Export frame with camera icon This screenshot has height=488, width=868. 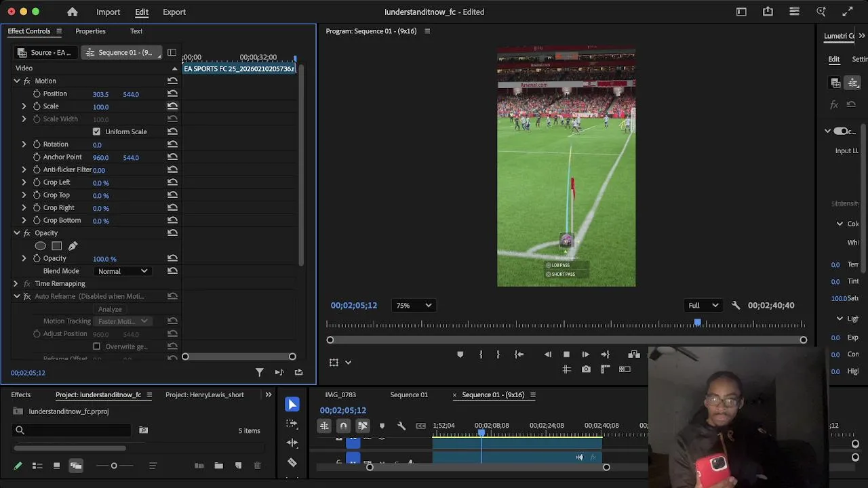(586, 369)
